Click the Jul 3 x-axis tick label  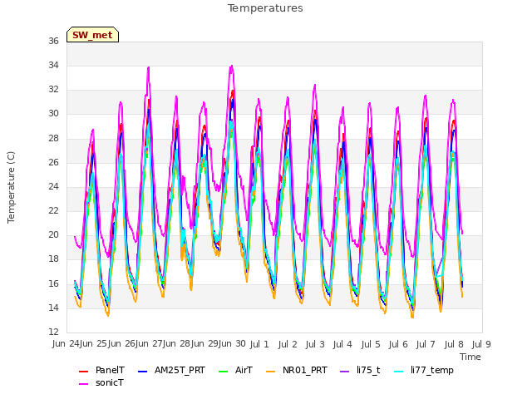[315, 344]
